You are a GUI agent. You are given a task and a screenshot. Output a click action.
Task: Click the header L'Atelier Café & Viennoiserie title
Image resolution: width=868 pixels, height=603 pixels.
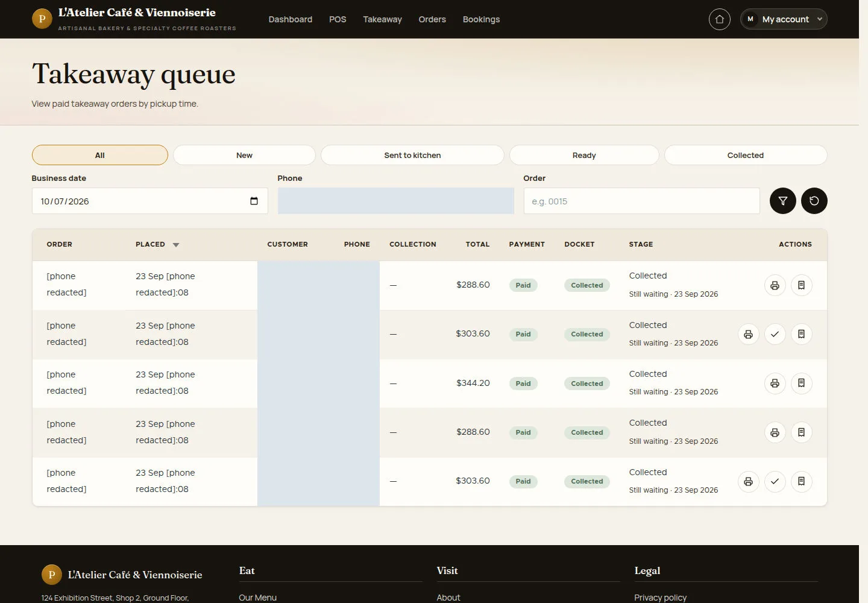click(x=137, y=13)
